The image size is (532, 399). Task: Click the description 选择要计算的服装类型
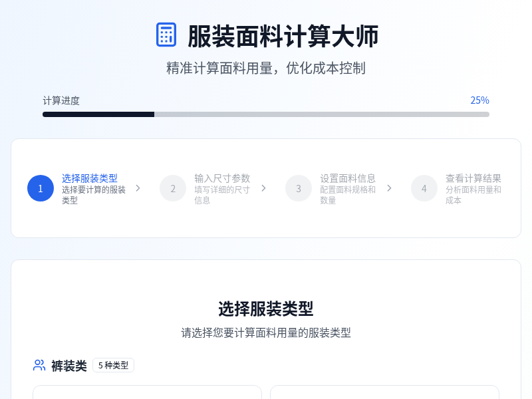coord(94,195)
